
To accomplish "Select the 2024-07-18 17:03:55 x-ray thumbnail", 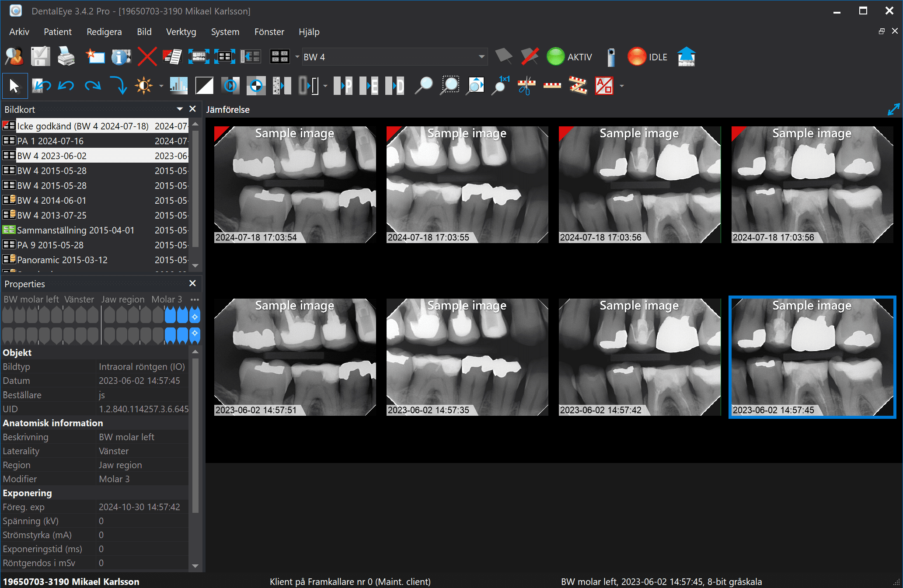I will point(467,184).
